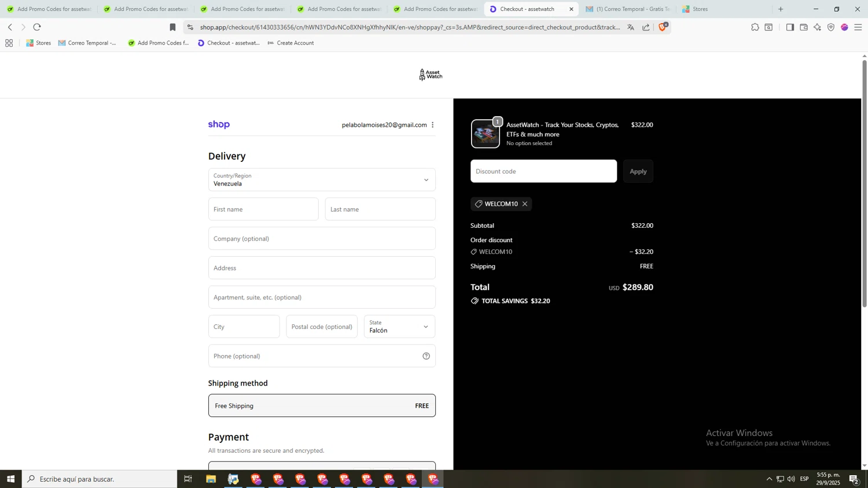Open account options three-dot menu

[x=432, y=125]
